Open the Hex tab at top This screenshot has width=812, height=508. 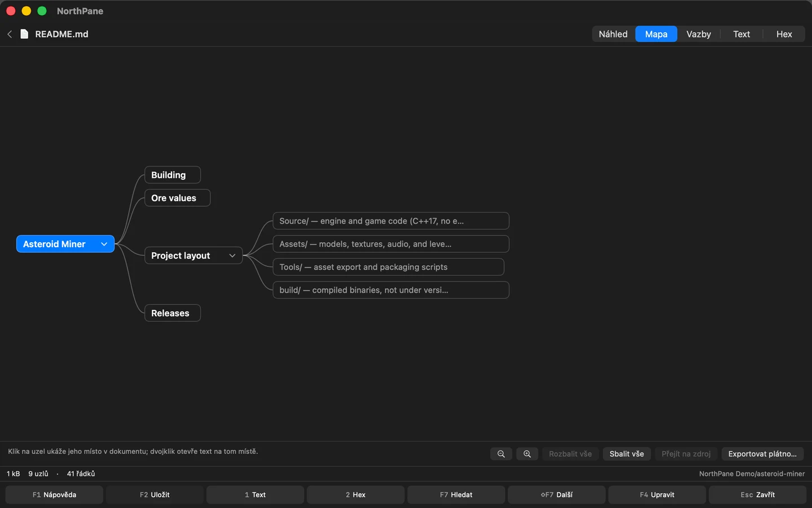(784, 34)
